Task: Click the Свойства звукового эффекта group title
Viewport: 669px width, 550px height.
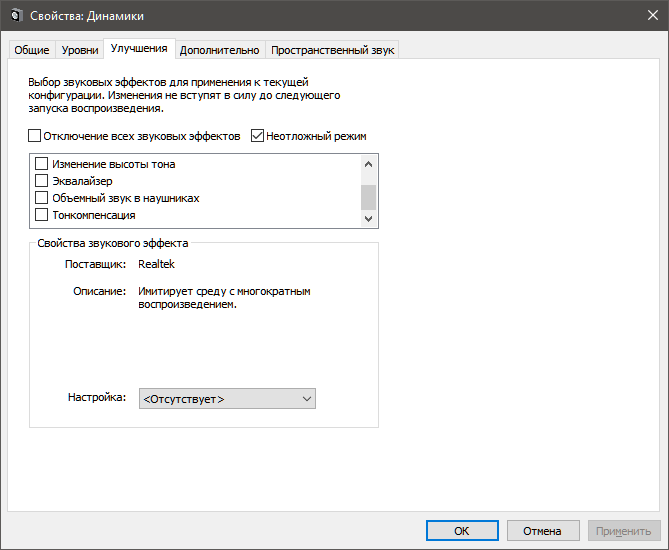Action: click(113, 243)
